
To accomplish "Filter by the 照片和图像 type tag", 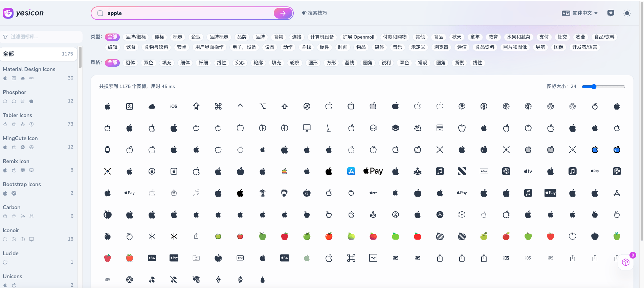I will 515,47.
